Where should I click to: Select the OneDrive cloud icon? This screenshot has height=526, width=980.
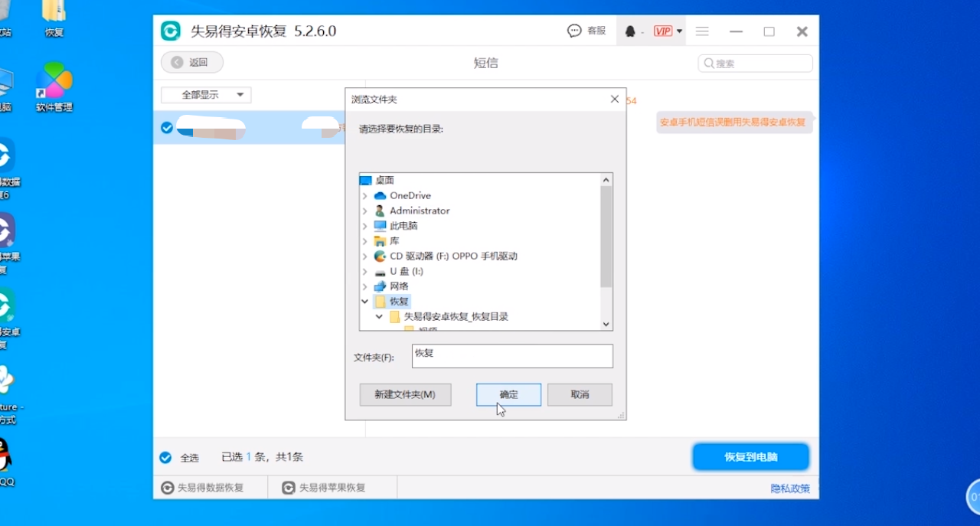point(380,196)
